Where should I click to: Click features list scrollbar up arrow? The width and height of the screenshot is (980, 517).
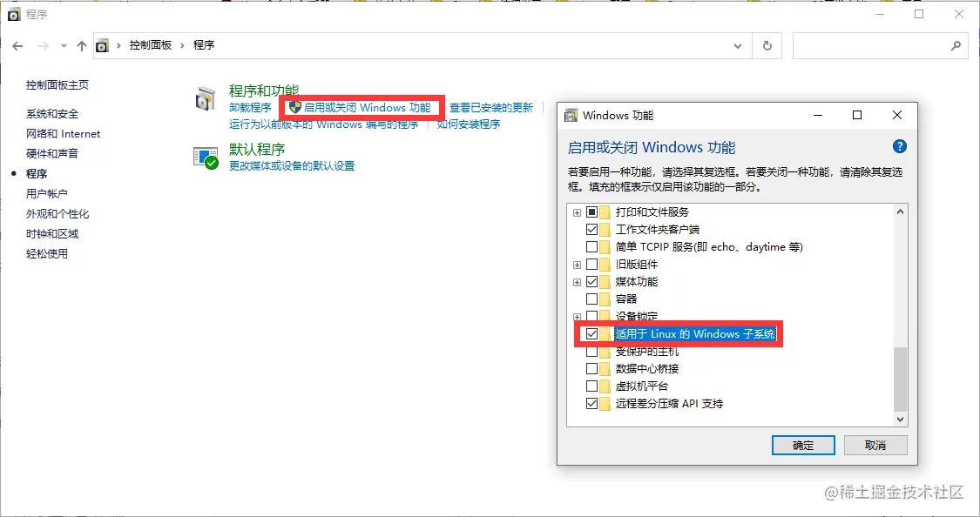(x=900, y=211)
